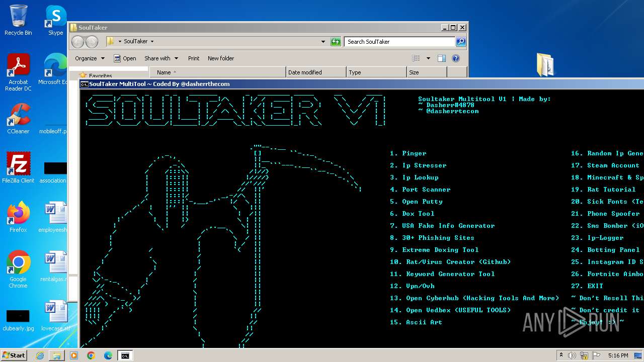Open File Explorer from the taskbar

(57, 355)
